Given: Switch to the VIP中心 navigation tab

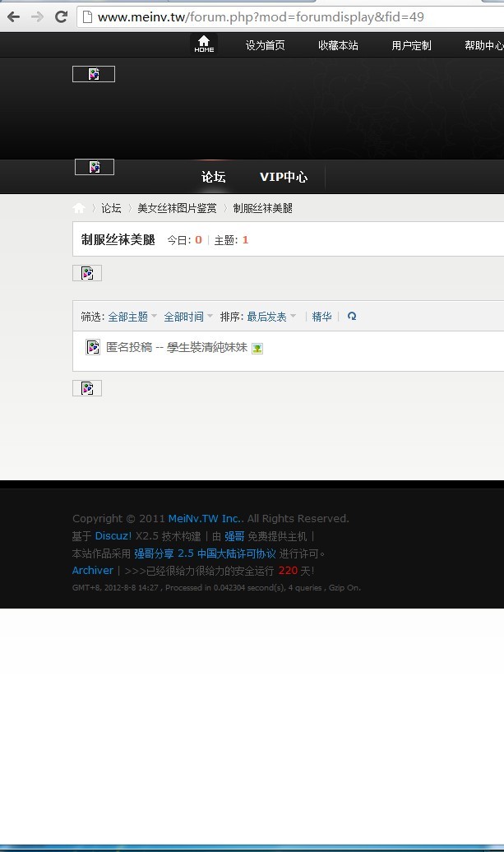Looking at the screenshot, I should click(x=284, y=177).
